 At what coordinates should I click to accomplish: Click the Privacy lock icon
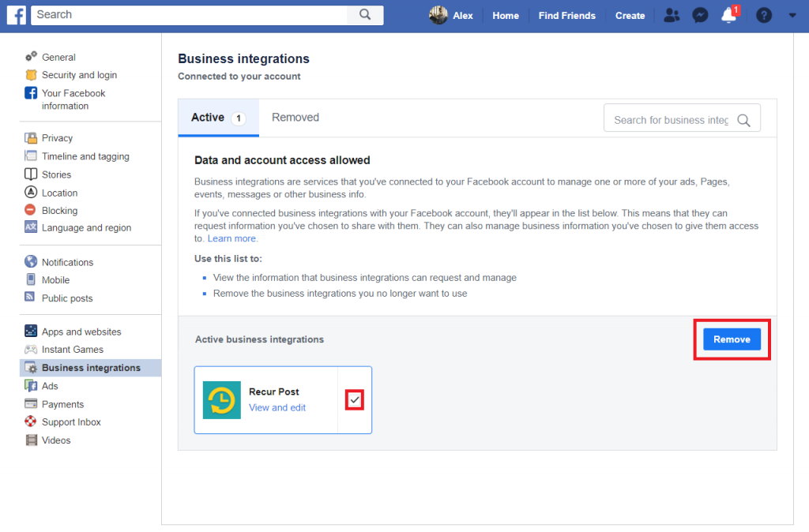pos(31,137)
